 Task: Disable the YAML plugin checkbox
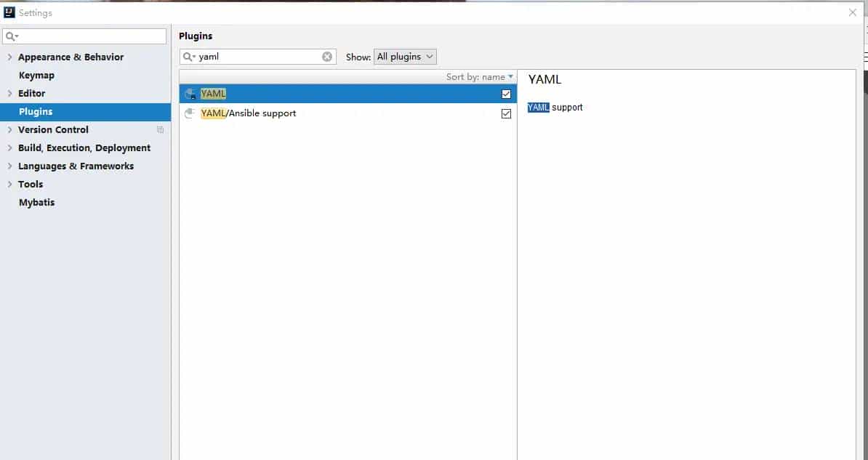click(506, 94)
